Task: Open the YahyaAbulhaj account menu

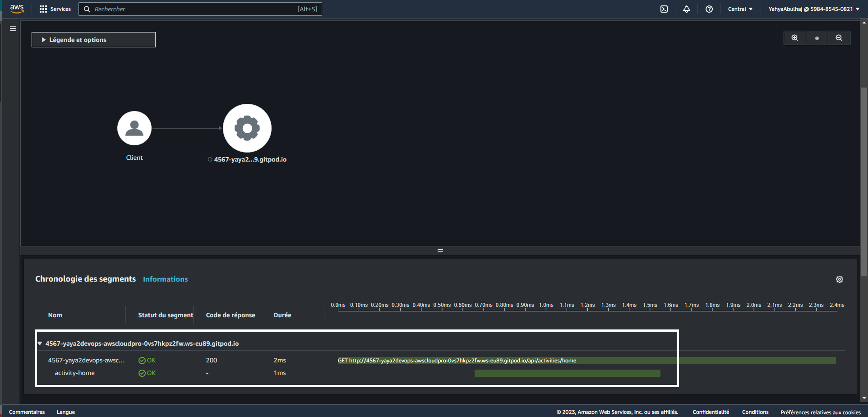Action: pos(814,9)
